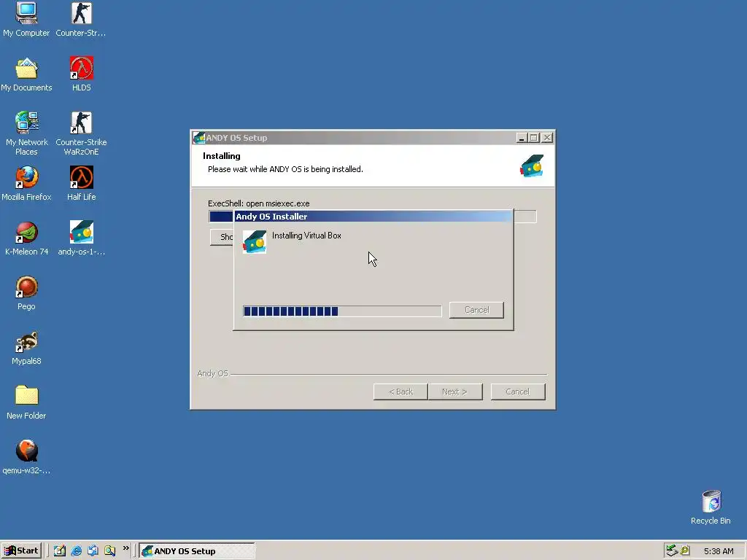Expand quick launch overflow chevron
Screen dimensions: 747x560
pyautogui.click(x=125, y=548)
